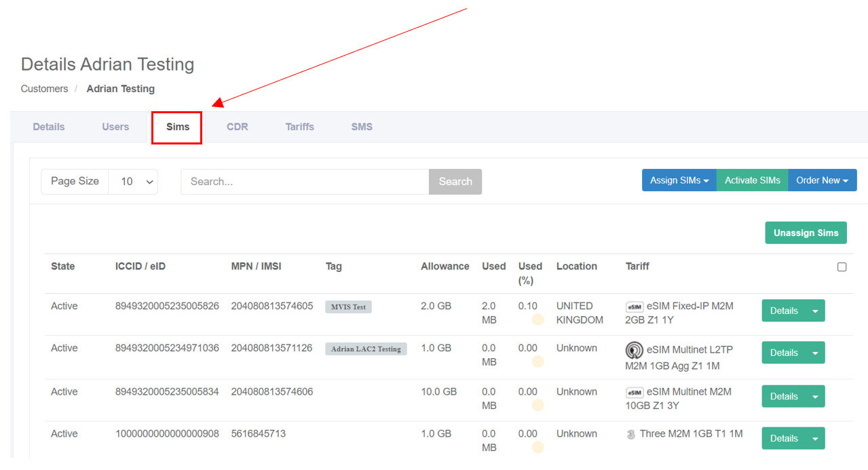Click the MPN 5616845713
The height and width of the screenshot is (470, 868).
(x=259, y=433)
